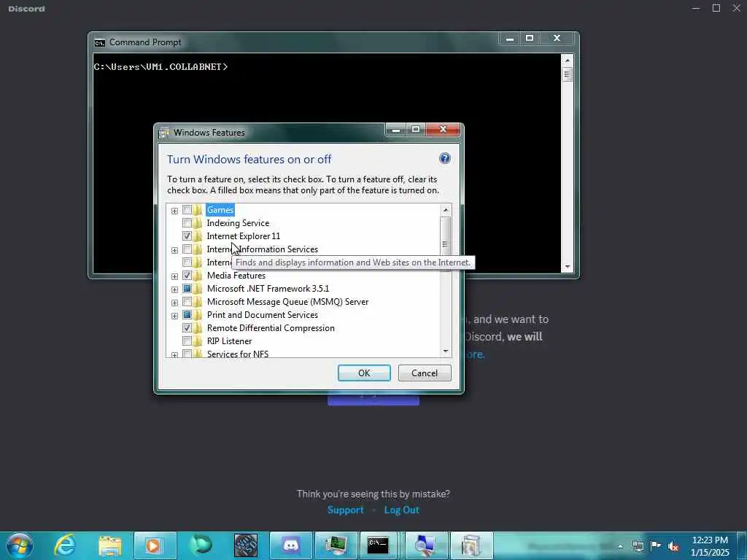Viewport: 747px width, 560px height.
Task: Expand Microsoft Message Queue Server node
Action: (174, 303)
